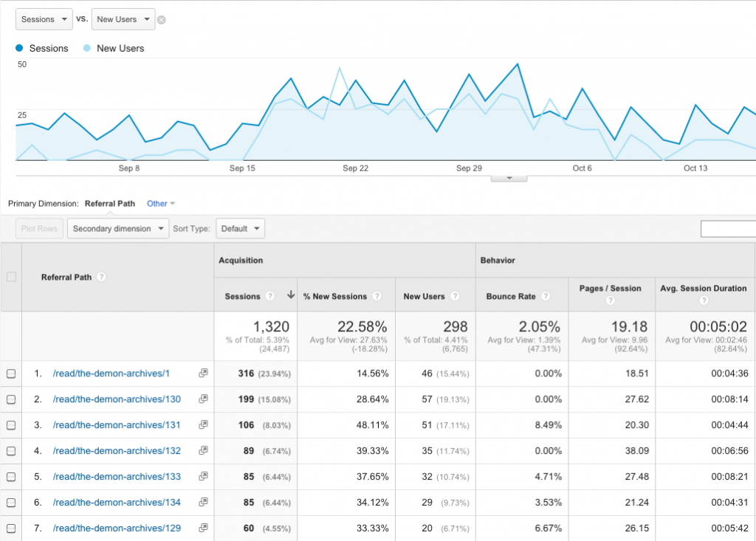
Task: Open external link icon for the-demon-archives/129
Action: 204,528
